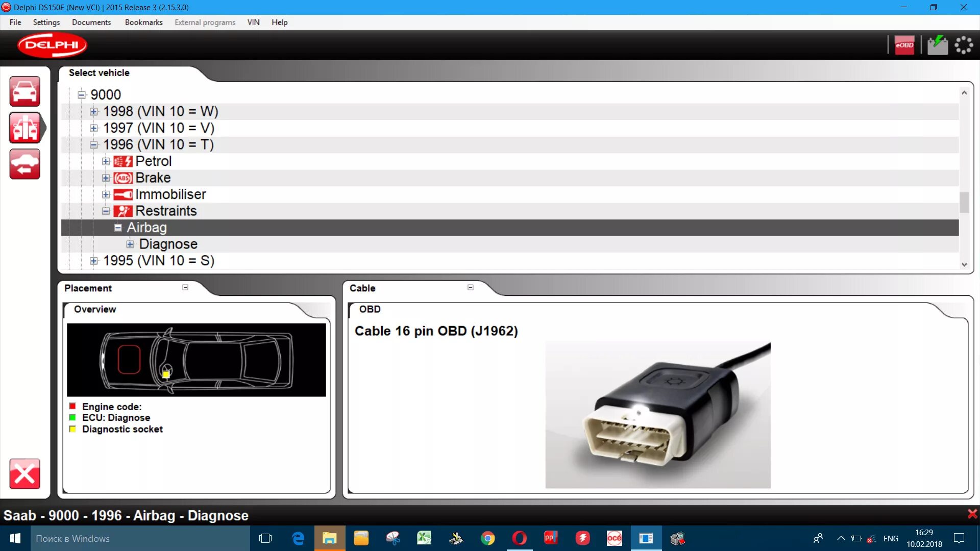This screenshot has height=551, width=980.
Task: Select the OBD tab in Cable panel
Action: [370, 309]
